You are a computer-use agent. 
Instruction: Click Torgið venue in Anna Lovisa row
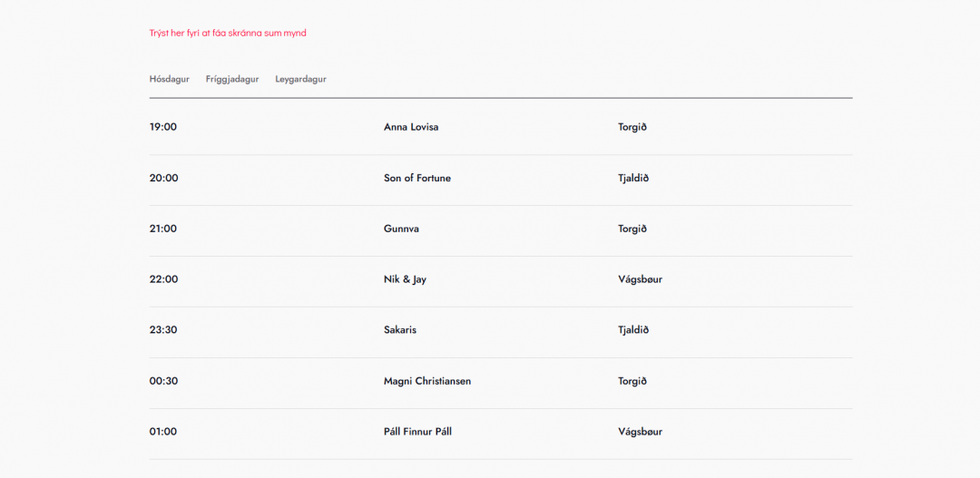coord(632,127)
